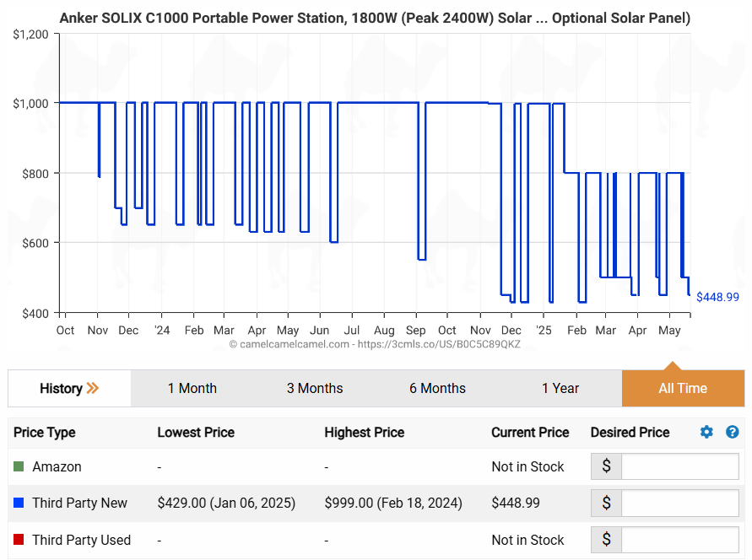Click the settings gear icon near Desired Price

[706, 432]
